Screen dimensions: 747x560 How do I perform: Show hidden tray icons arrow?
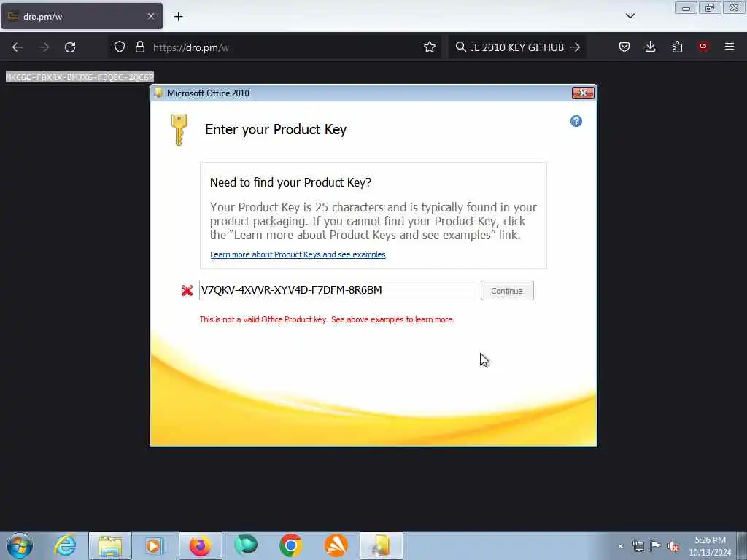pyautogui.click(x=620, y=546)
